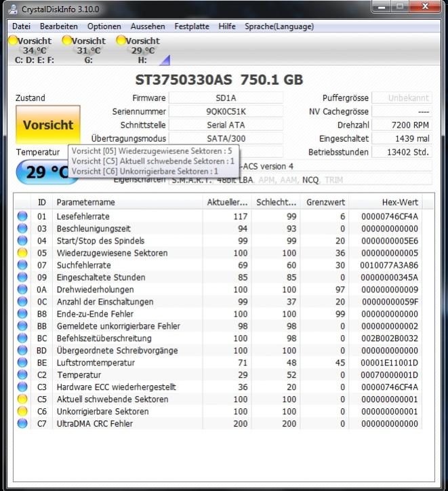Viewport: 448px width, 491px height.
Task: Click the Betriebsstunden field 13402 Std.
Action: point(402,152)
